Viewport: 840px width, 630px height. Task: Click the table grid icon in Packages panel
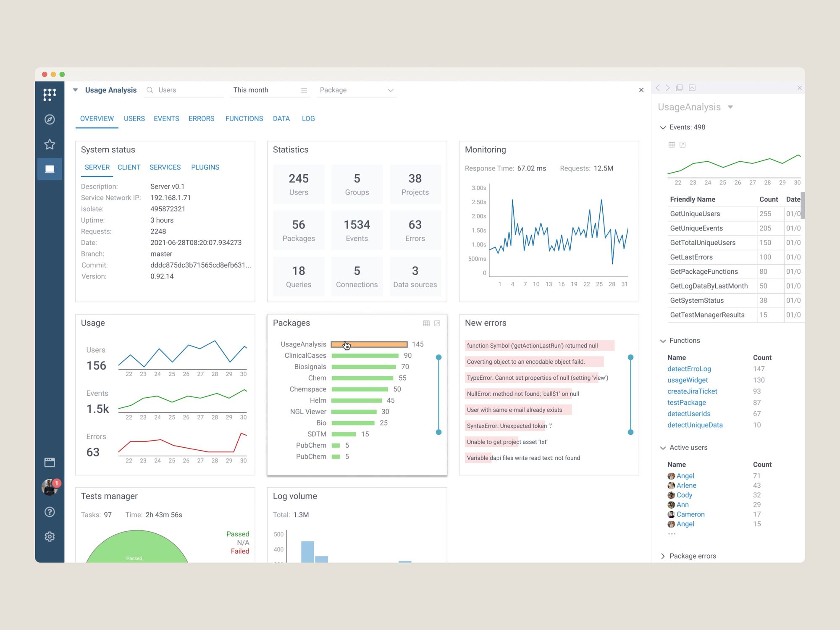[x=426, y=323]
